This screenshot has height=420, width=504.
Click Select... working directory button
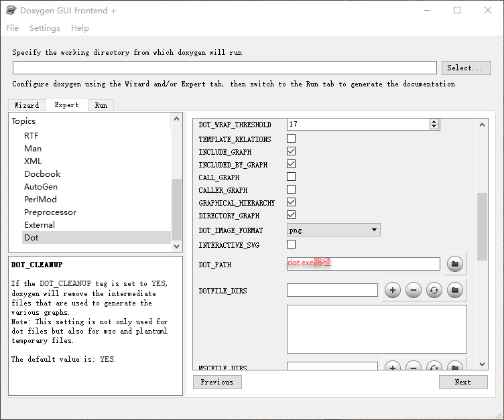466,68
